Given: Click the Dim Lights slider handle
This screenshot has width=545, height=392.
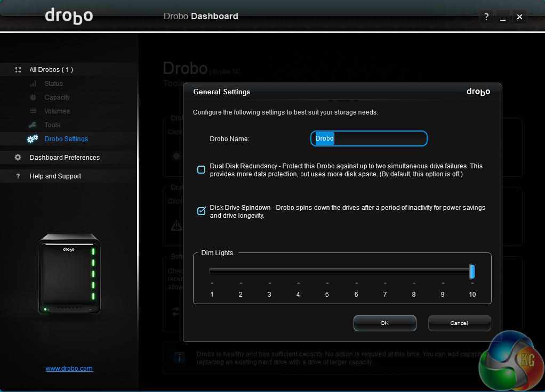Looking at the screenshot, I should click(x=472, y=272).
